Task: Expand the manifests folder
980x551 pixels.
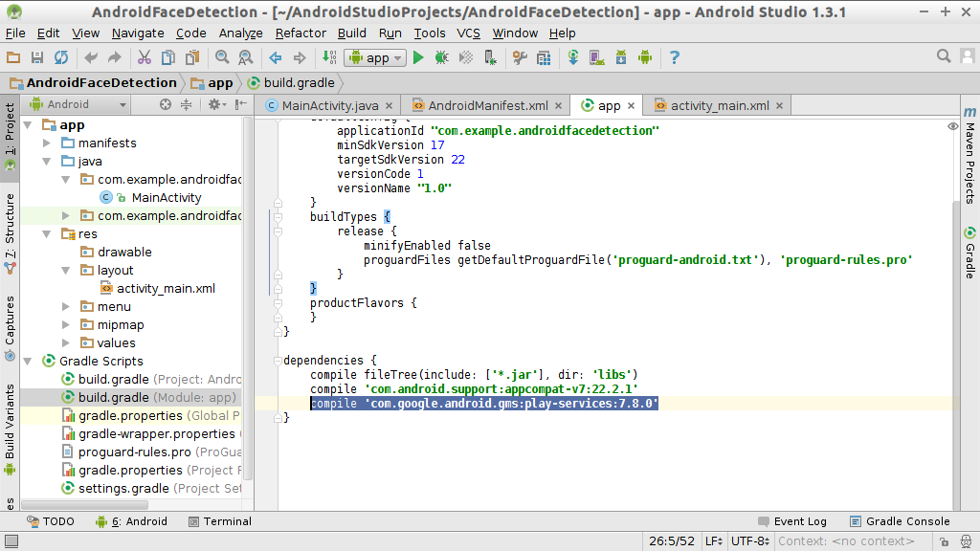Action: pos(47,143)
